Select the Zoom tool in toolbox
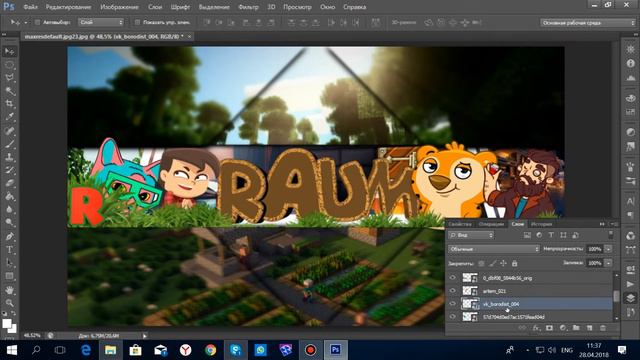 9,303
